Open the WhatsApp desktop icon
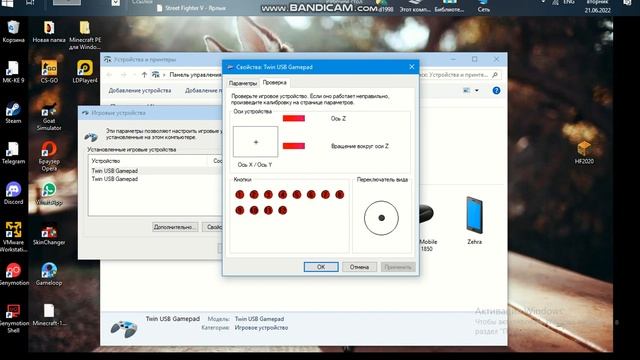 coord(49,193)
